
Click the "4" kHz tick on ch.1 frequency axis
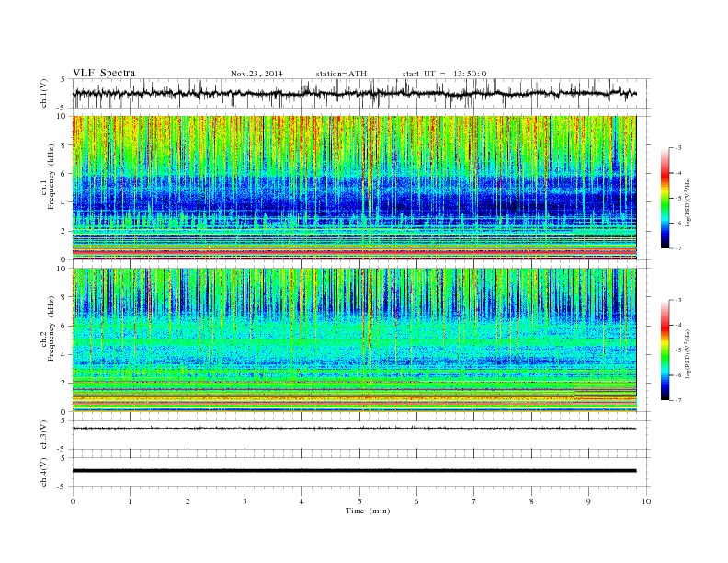tap(64, 202)
